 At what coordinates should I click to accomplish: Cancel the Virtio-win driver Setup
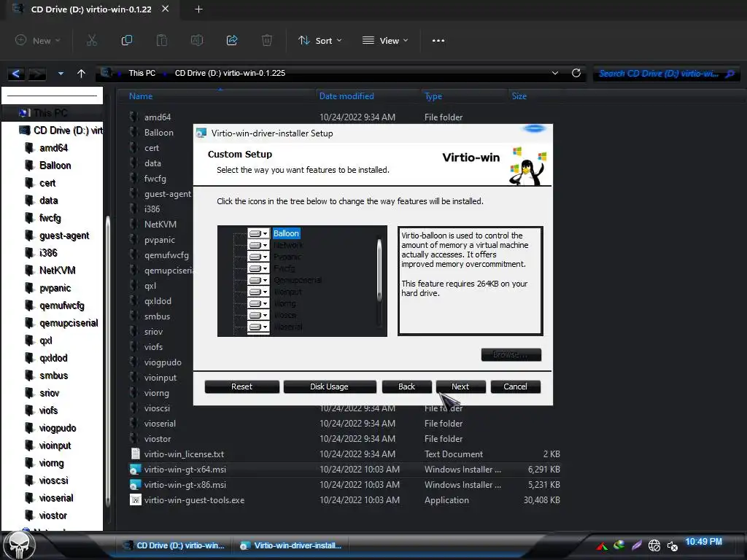(516, 386)
